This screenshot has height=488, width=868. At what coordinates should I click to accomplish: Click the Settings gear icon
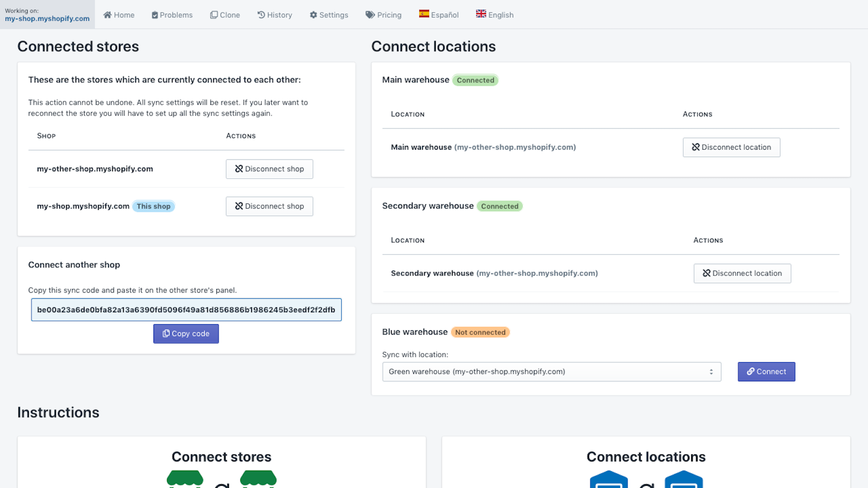tap(313, 15)
